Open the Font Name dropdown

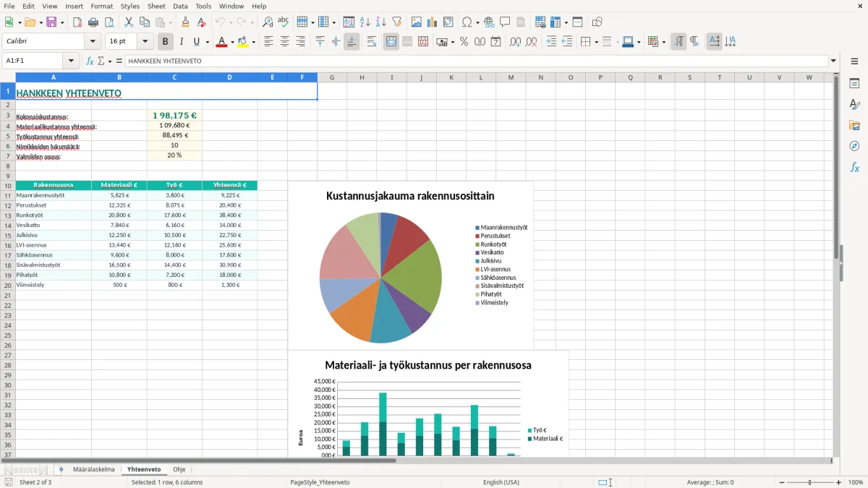(x=93, y=42)
